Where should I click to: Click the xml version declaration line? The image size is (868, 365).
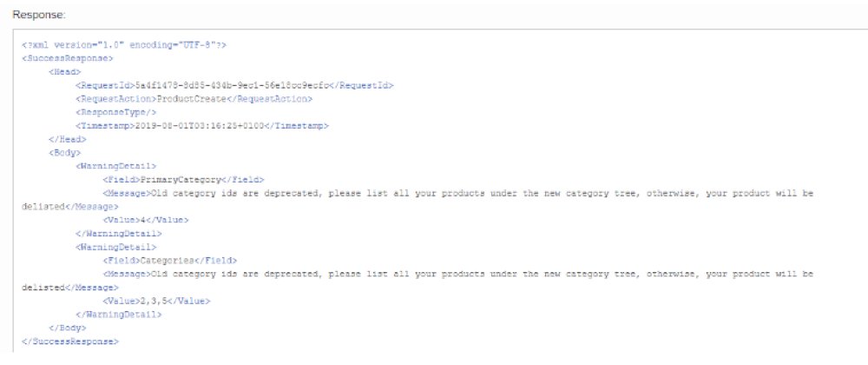pyautogui.click(x=124, y=45)
